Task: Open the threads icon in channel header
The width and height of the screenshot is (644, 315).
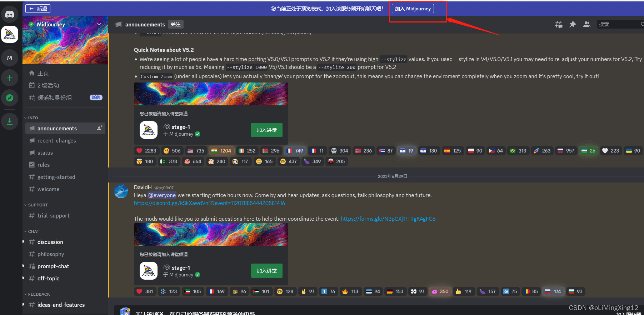Action: coord(558,24)
